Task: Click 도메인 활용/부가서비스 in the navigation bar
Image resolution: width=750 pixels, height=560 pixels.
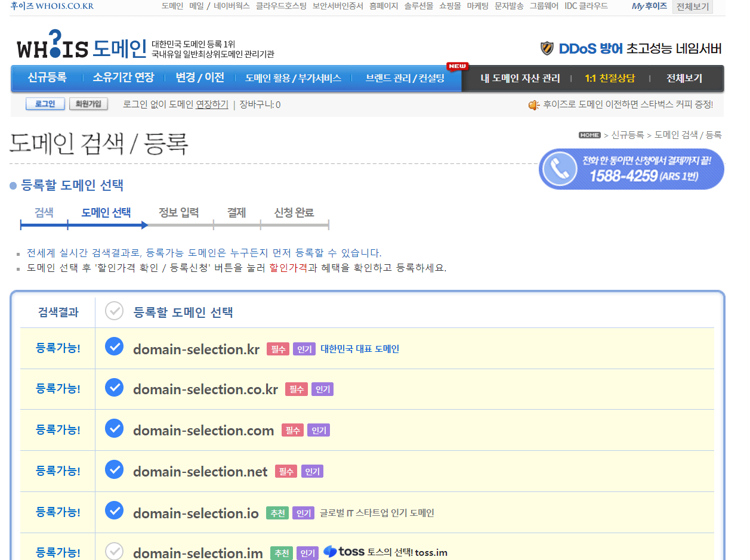Action: [295, 78]
